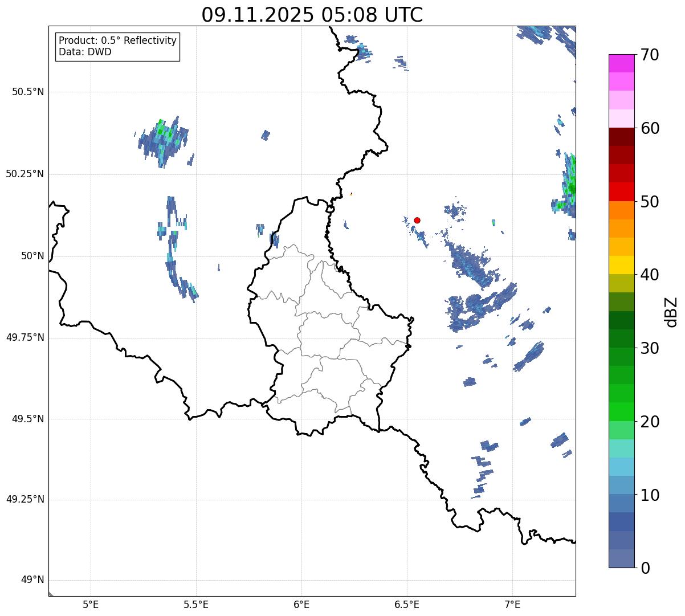Click the 49.25°N latitude axis label
This screenshot has width=685, height=616.
point(25,500)
